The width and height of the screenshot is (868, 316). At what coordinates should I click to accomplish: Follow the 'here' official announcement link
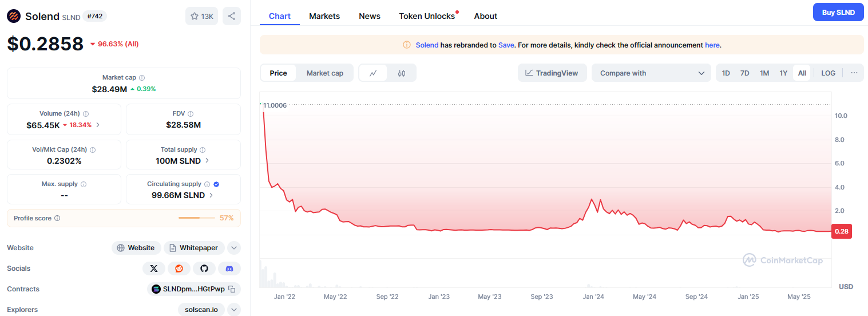pos(712,45)
